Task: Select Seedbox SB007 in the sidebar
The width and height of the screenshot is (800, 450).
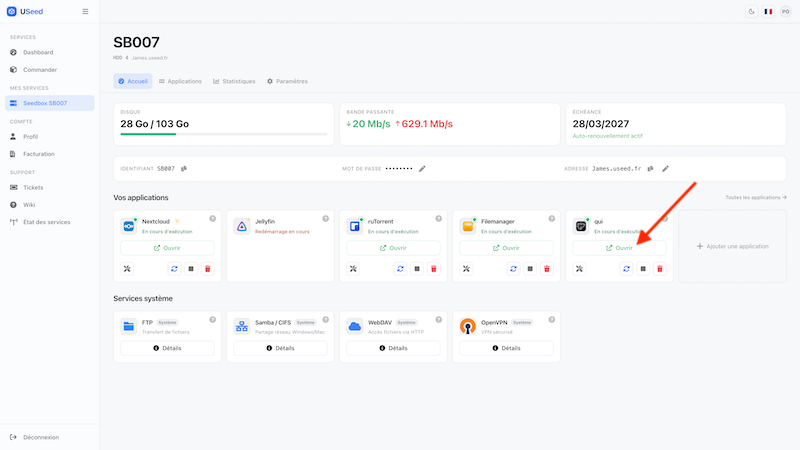Action: point(49,103)
